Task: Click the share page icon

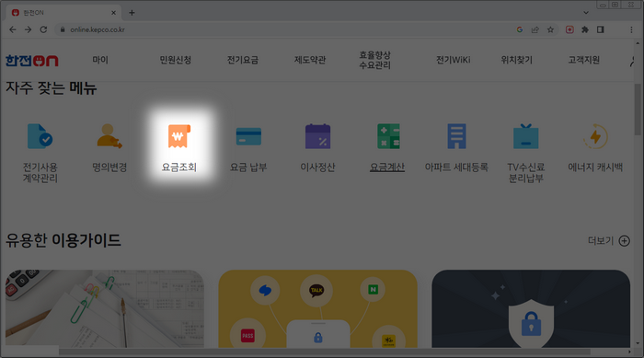Action: tap(535, 29)
